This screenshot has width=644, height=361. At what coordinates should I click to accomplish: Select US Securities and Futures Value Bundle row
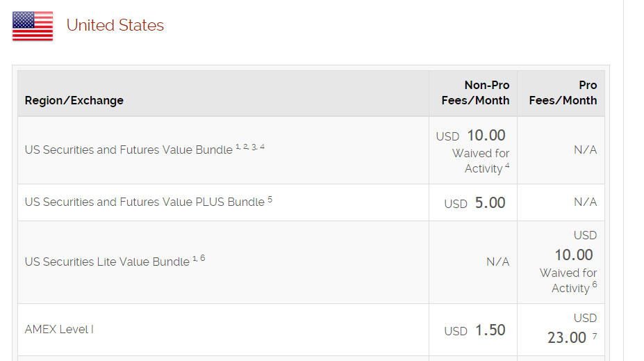[x=311, y=150]
